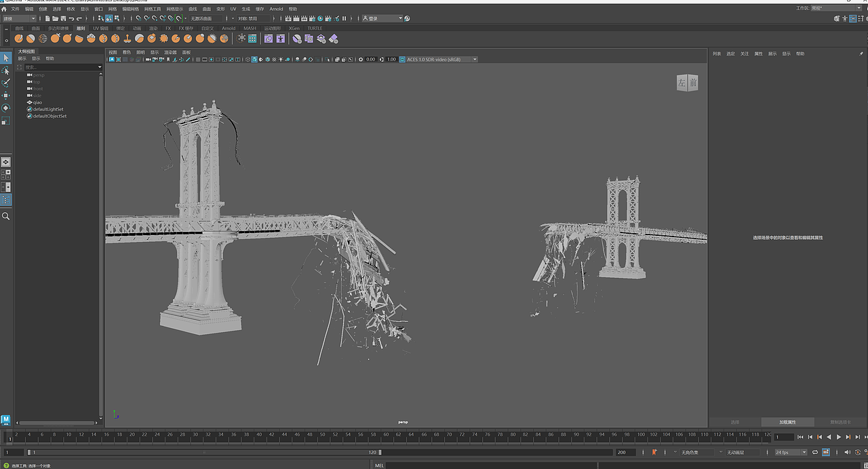The width and height of the screenshot is (868, 469).
Task: Open the sign-in search icon beside 登录
Action: coord(407,18)
